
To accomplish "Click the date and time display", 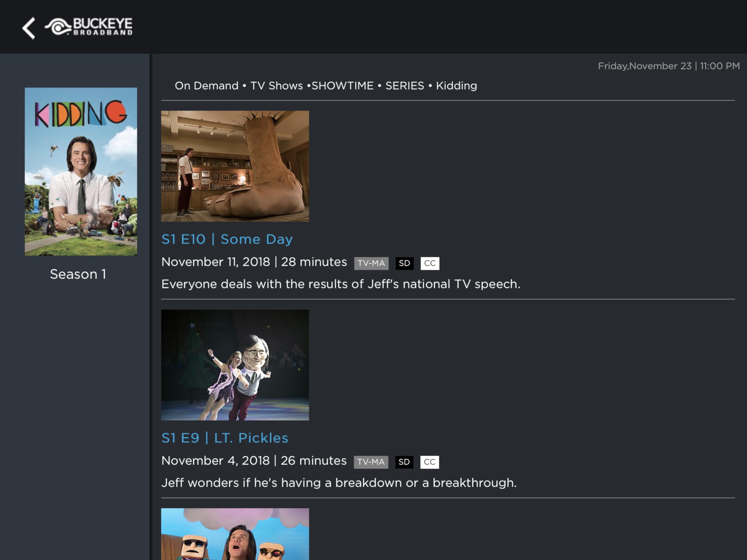I will click(669, 66).
